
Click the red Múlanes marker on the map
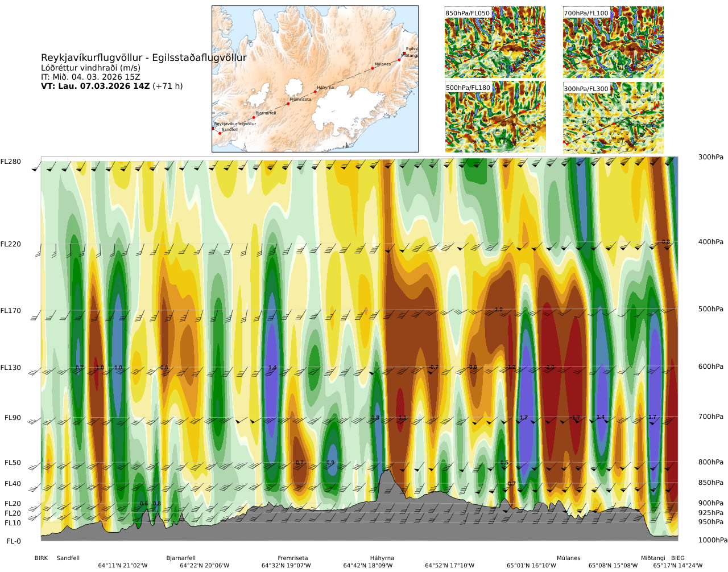coord(373,68)
